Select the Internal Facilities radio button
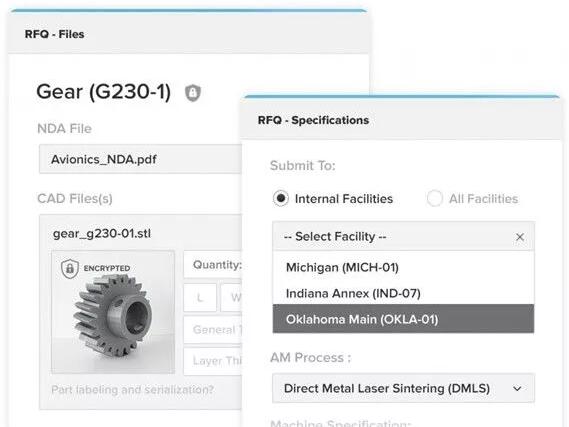 pyautogui.click(x=281, y=198)
